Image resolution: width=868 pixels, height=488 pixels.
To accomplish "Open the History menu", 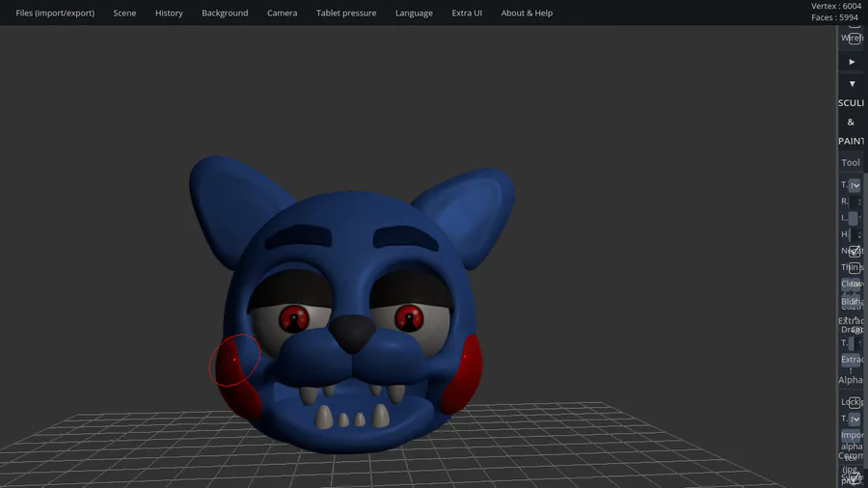I will click(x=169, y=13).
